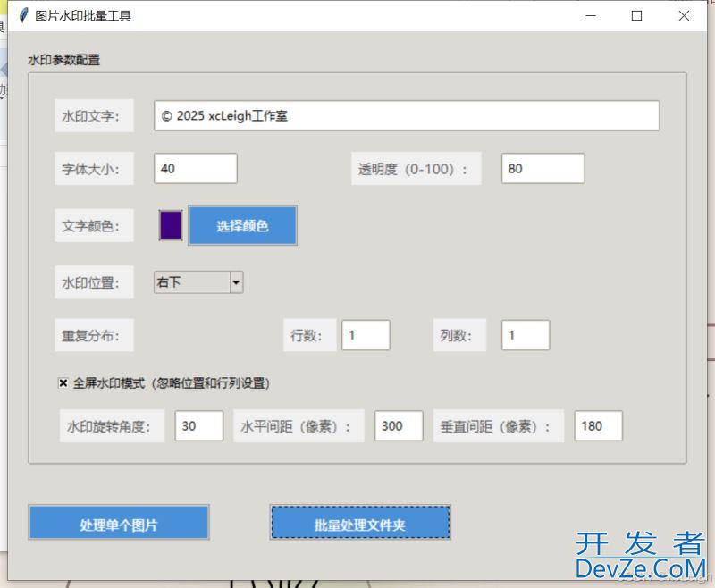Click the 处理单个图片 button
This screenshot has width=715, height=588.
point(118,524)
